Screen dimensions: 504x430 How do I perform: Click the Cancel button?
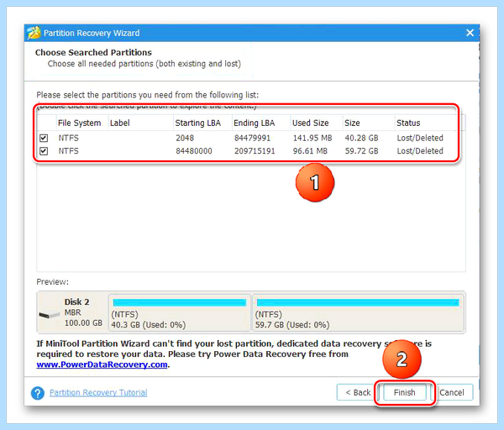click(x=452, y=392)
